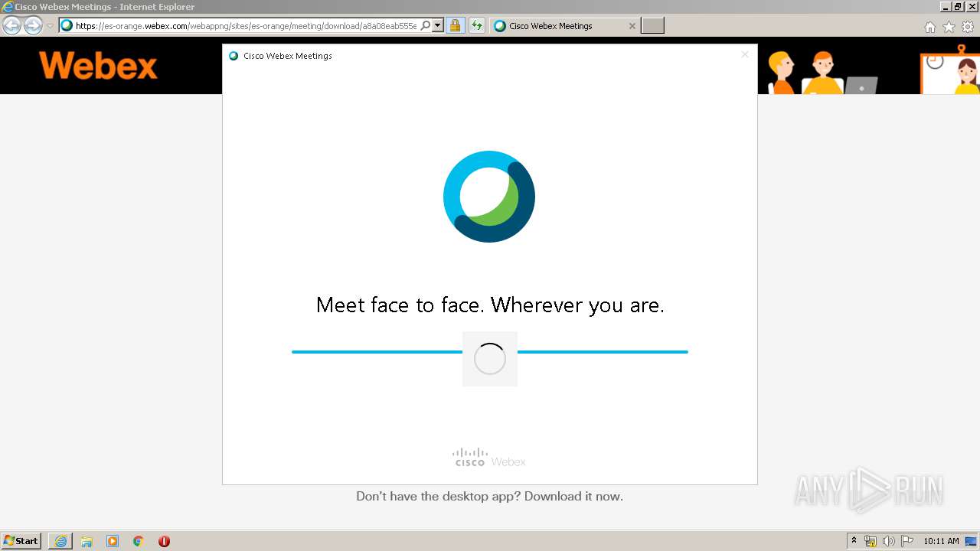Expand the address bar autocomplete dropdown
980x551 pixels.
438,26
